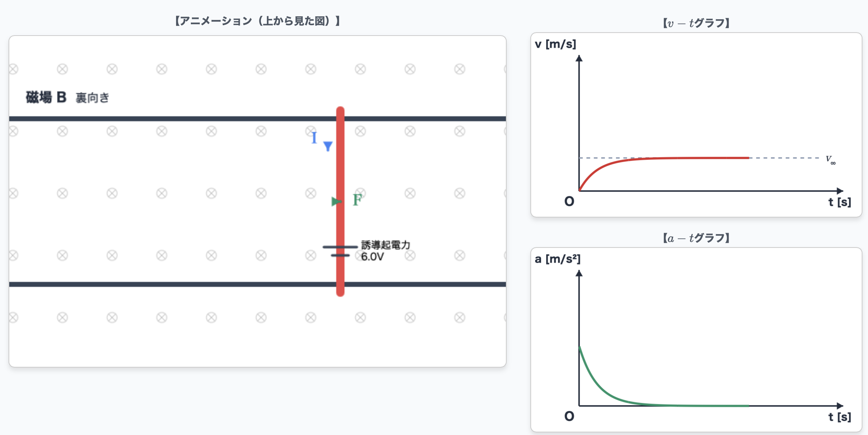The height and width of the screenshot is (435, 868).
Task: Select the induced EMF battery symbol on the rod
Action: point(340,251)
